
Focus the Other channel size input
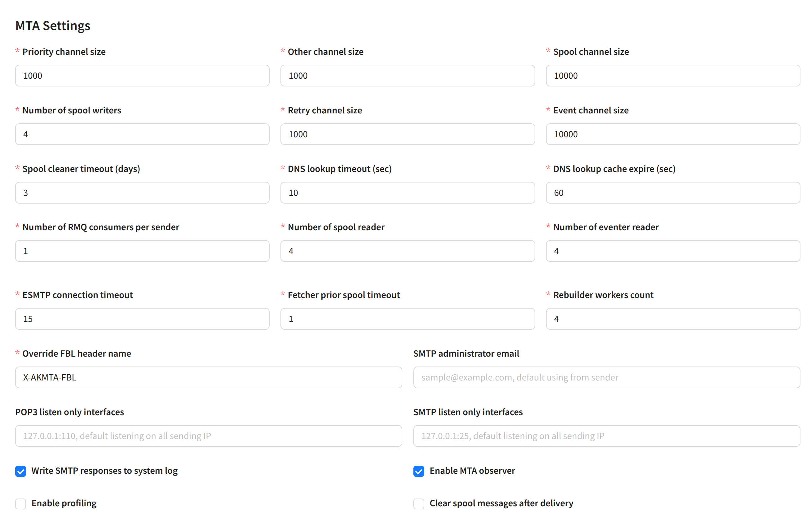407,76
